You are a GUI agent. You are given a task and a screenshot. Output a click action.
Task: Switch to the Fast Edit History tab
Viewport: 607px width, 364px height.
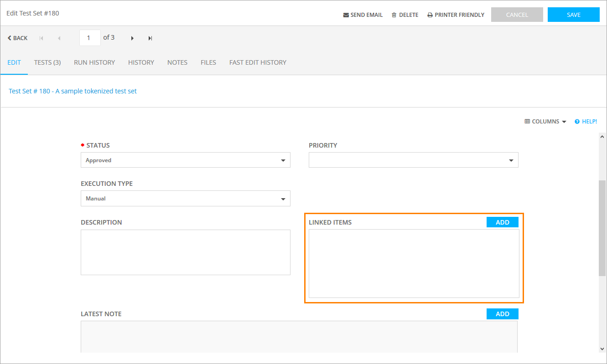(258, 62)
